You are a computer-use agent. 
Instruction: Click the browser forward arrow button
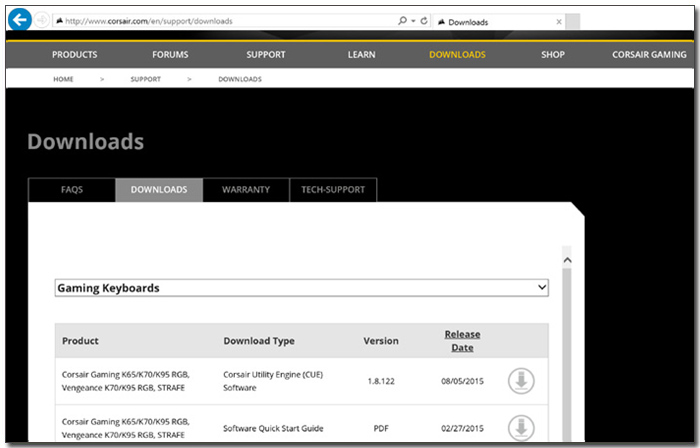[x=42, y=20]
